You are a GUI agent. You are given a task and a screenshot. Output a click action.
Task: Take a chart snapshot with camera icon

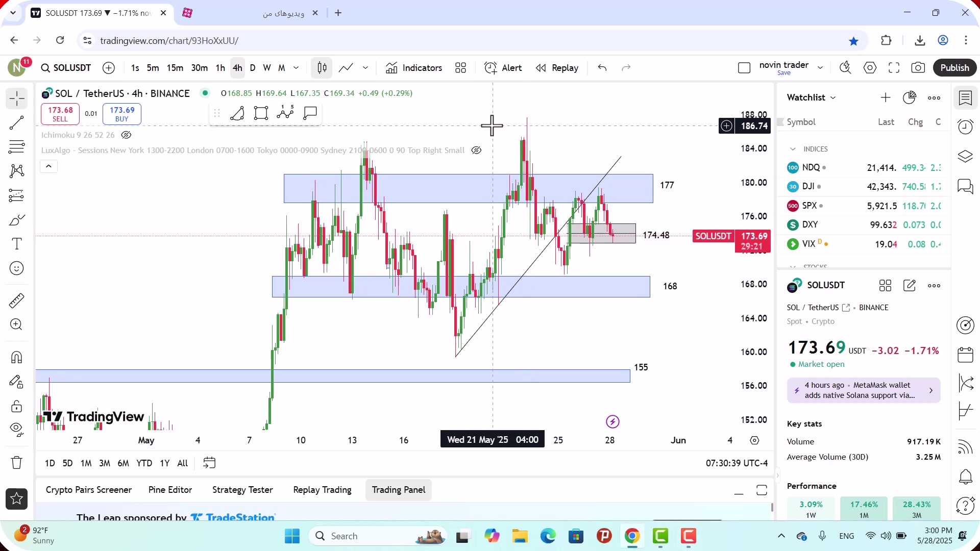click(x=918, y=68)
